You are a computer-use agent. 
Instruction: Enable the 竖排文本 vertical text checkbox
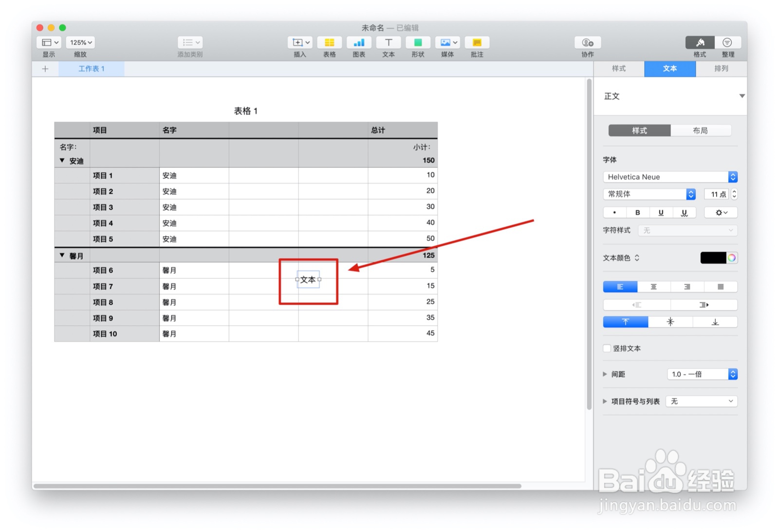tap(607, 348)
